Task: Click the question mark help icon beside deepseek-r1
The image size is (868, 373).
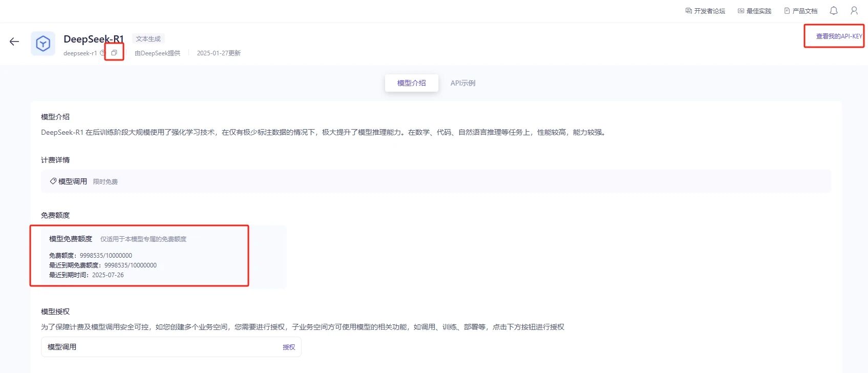Action: (102, 53)
